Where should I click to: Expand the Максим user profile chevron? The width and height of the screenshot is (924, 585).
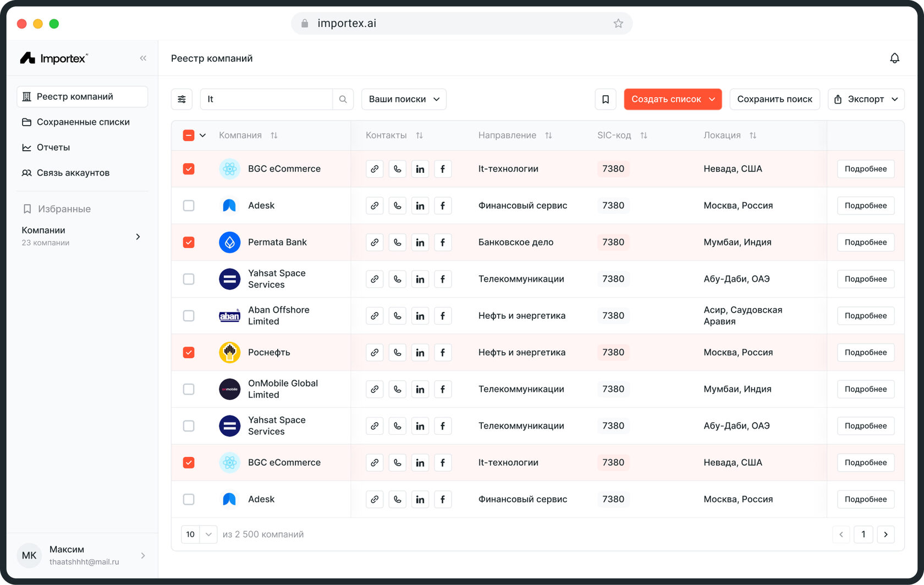143,555
